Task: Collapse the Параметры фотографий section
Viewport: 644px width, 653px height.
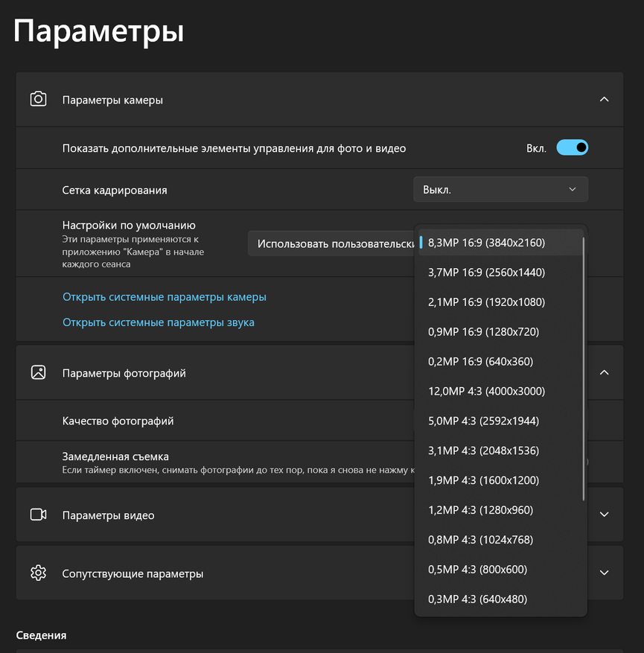Action: (x=604, y=372)
